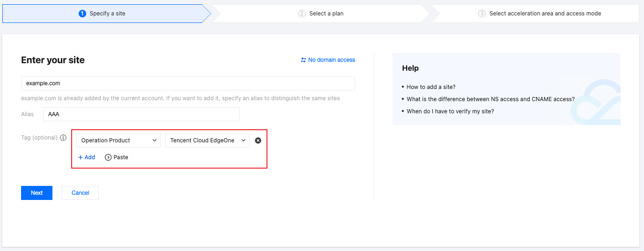Open the Operation Product tag key dropdown
The width and height of the screenshot is (644, 251).
(118, 140)
